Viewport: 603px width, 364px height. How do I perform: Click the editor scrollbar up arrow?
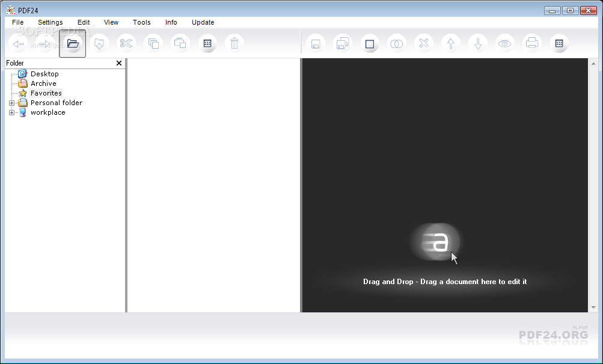coord(593,64)
